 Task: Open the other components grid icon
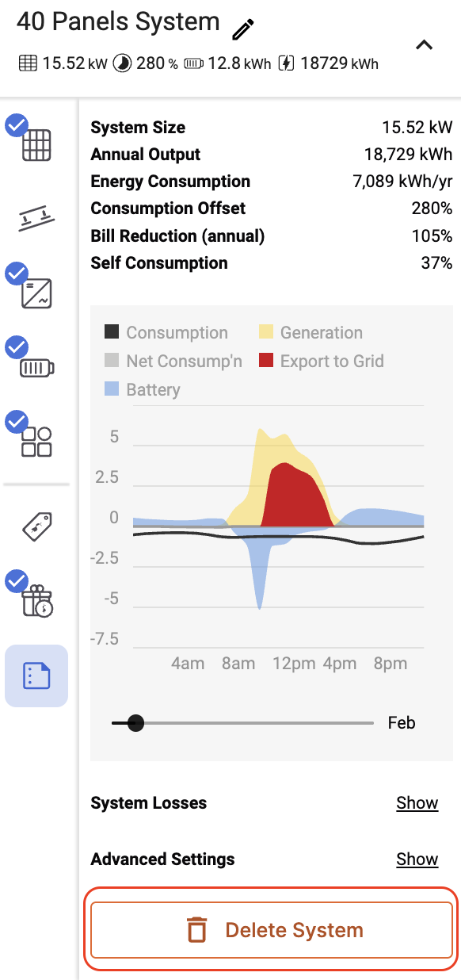36,442
